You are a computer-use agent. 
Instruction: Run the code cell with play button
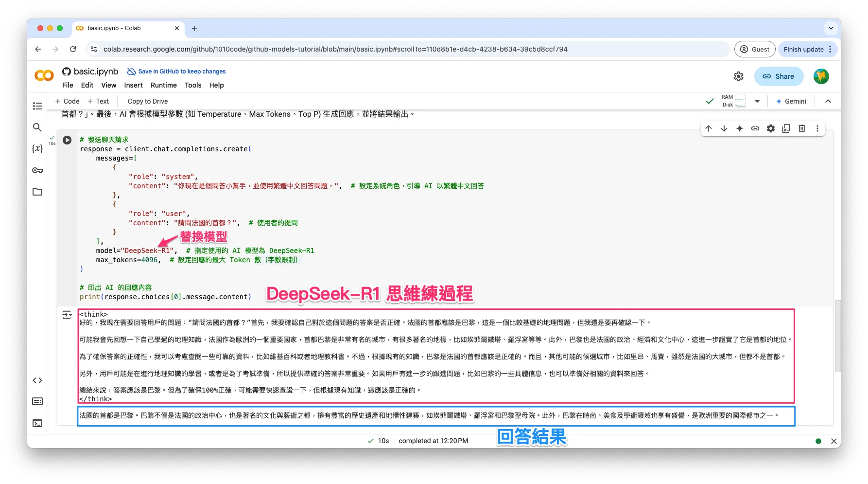point(67,140)
